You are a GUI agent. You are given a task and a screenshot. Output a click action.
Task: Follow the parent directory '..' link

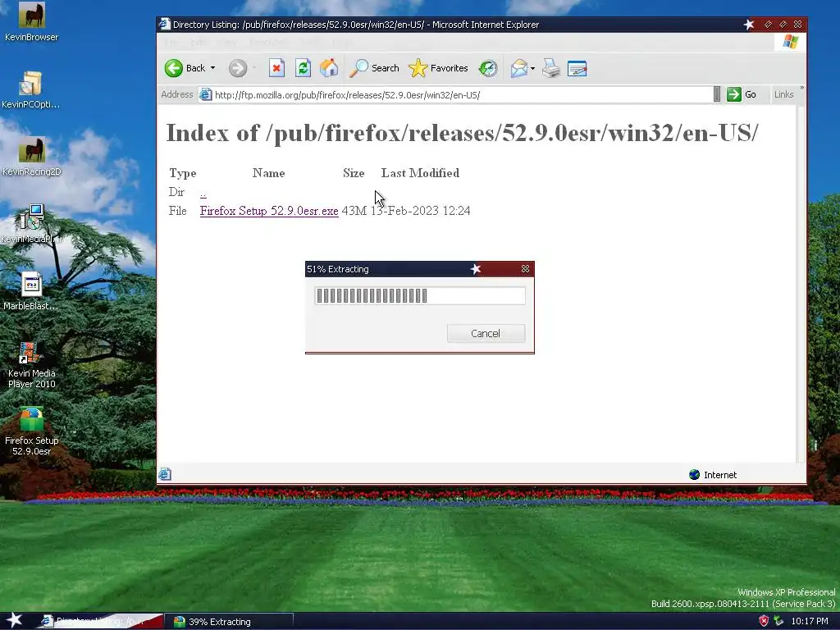(203, 193)
